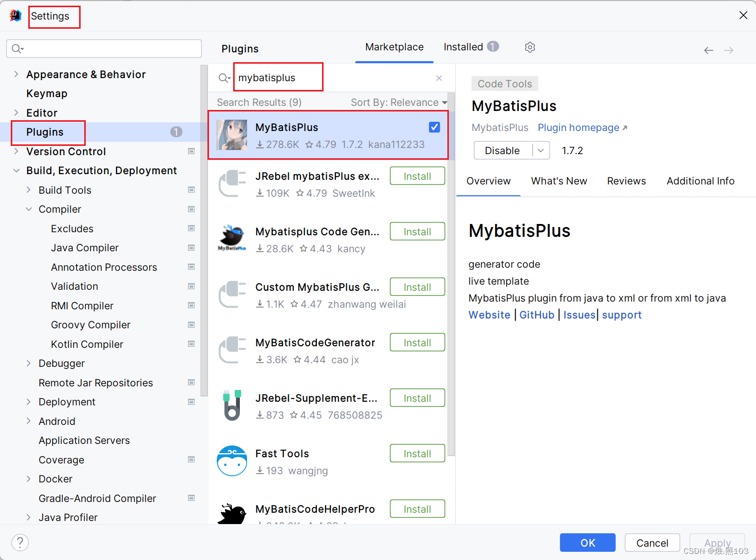756x560 pixels.
Task: Focus the settings search input field
Action: (104, 49)
